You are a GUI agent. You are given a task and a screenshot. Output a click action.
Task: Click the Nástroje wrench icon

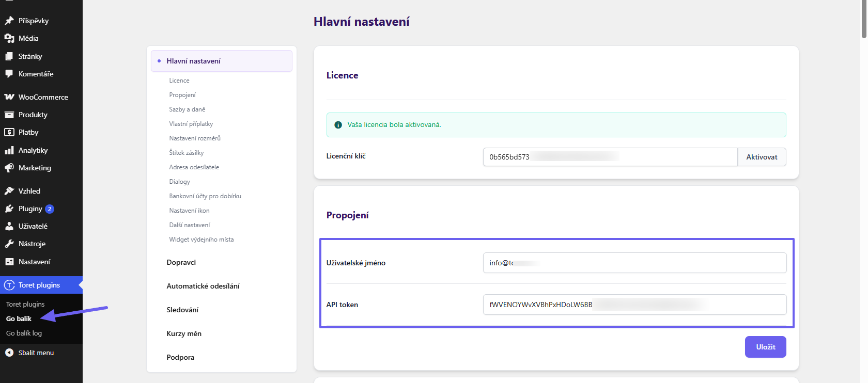point(9,244)
